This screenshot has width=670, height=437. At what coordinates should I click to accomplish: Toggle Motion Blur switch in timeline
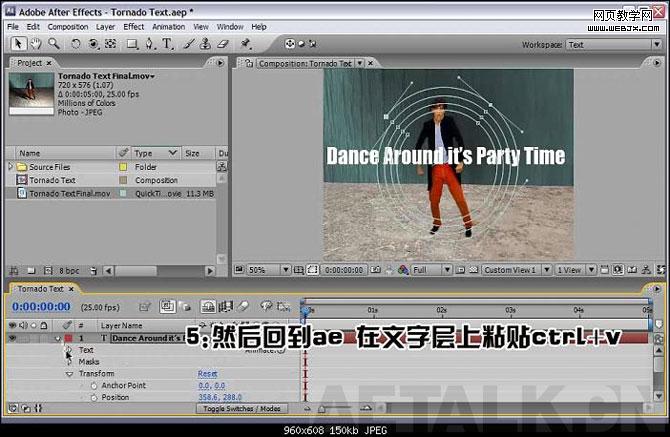[243, 306]
